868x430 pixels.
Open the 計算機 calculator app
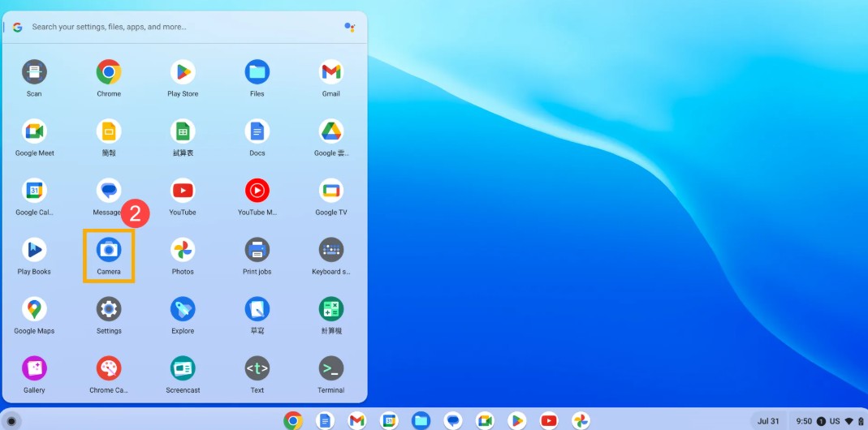331,309
